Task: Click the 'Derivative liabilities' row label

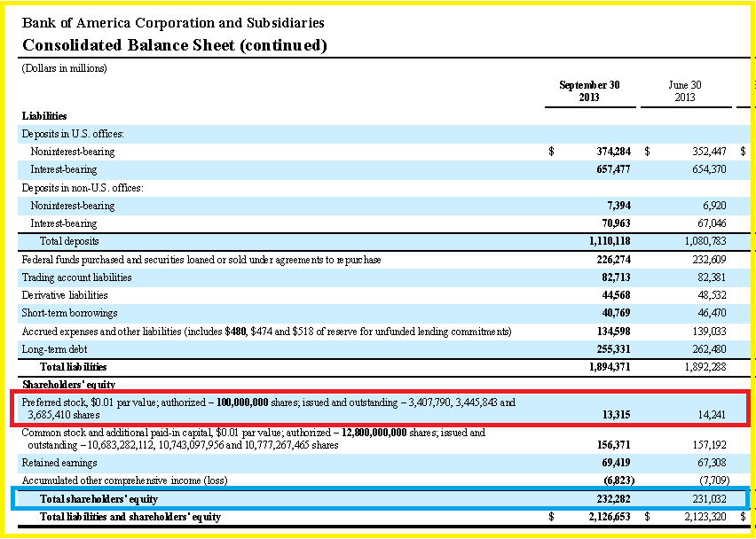Action: [65, 295]
